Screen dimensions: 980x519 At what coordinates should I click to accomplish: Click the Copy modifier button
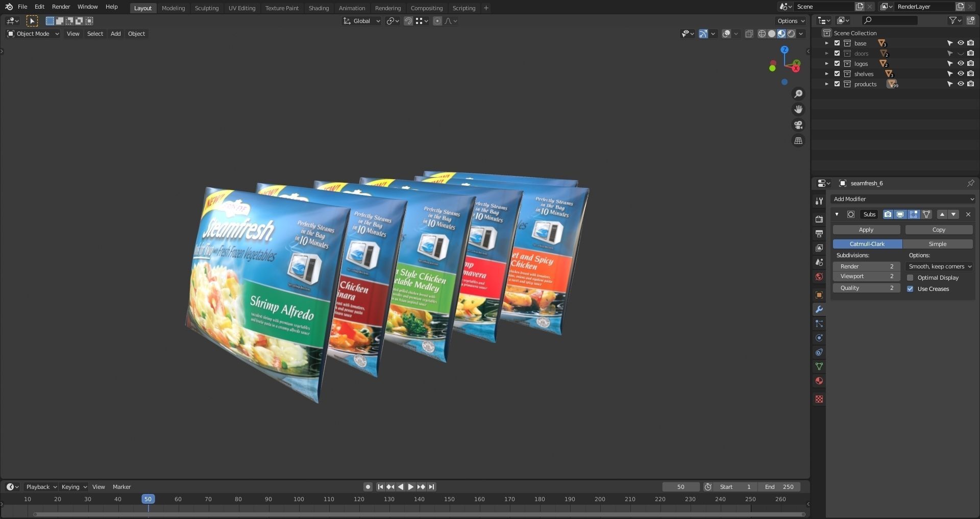[x=939, y=230]
